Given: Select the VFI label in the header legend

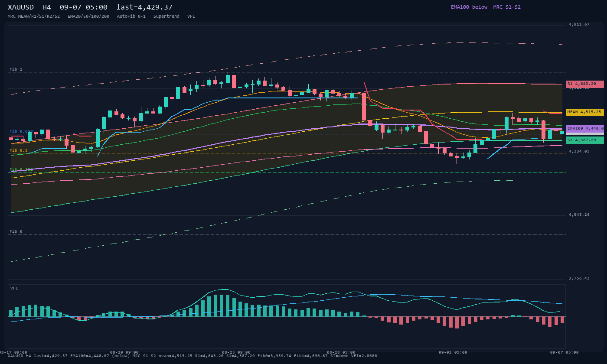Looking at the screenshot, I should tap(191, 16).
